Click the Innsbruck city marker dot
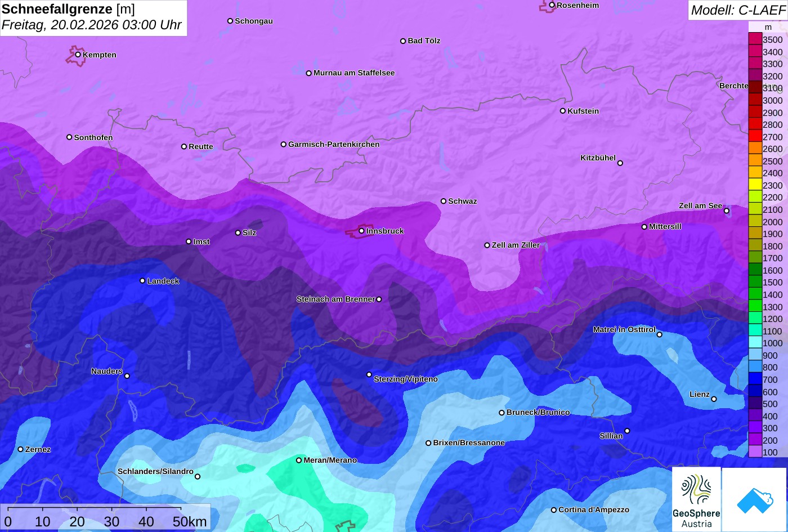 [361, 230]
